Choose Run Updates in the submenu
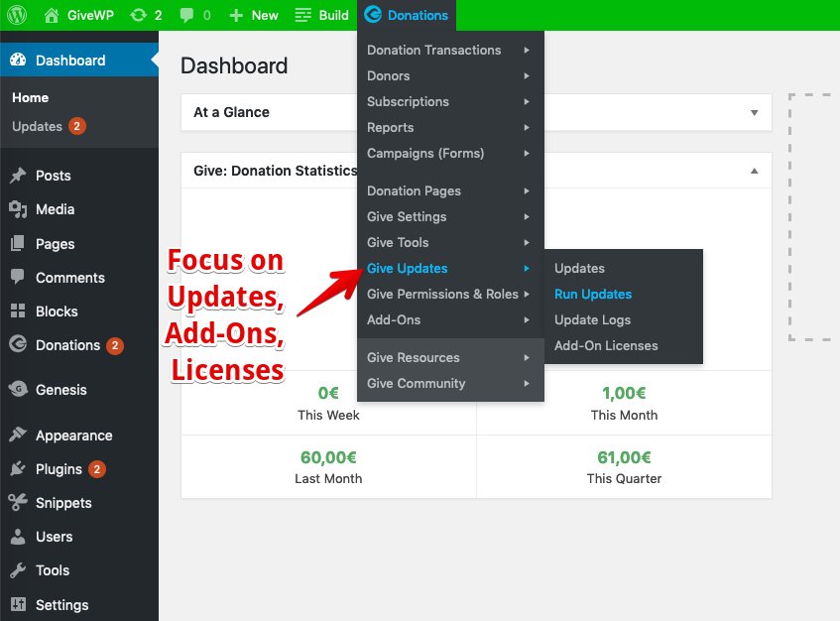 click(x=624, y=294)
